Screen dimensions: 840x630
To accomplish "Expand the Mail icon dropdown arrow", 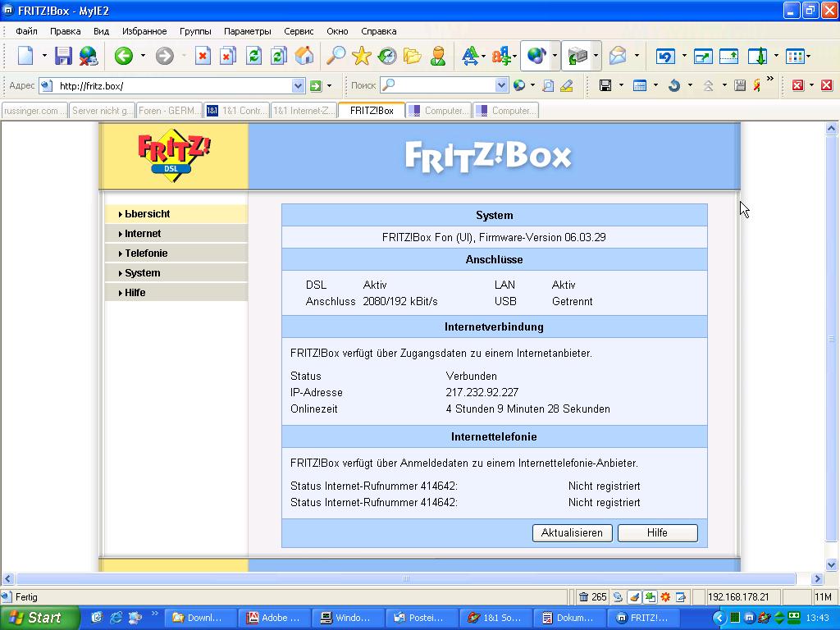I will (x=637, y=56).
